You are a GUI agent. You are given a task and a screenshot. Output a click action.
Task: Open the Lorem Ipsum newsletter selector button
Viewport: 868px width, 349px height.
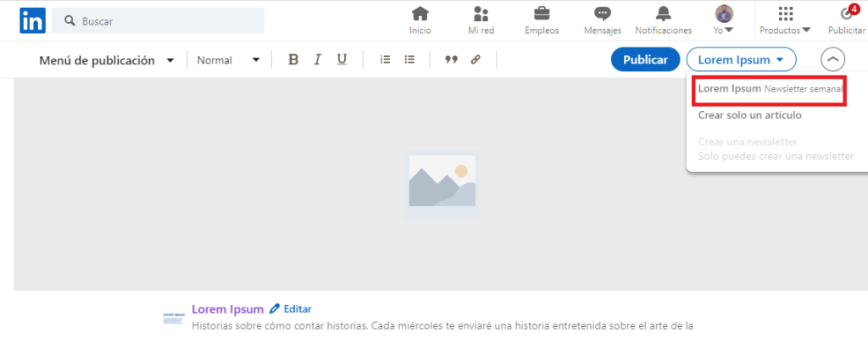pos(741,60)
